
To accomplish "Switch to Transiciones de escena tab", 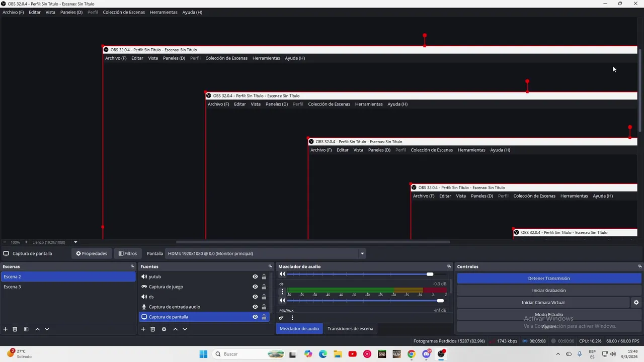I will coord(350,328).
